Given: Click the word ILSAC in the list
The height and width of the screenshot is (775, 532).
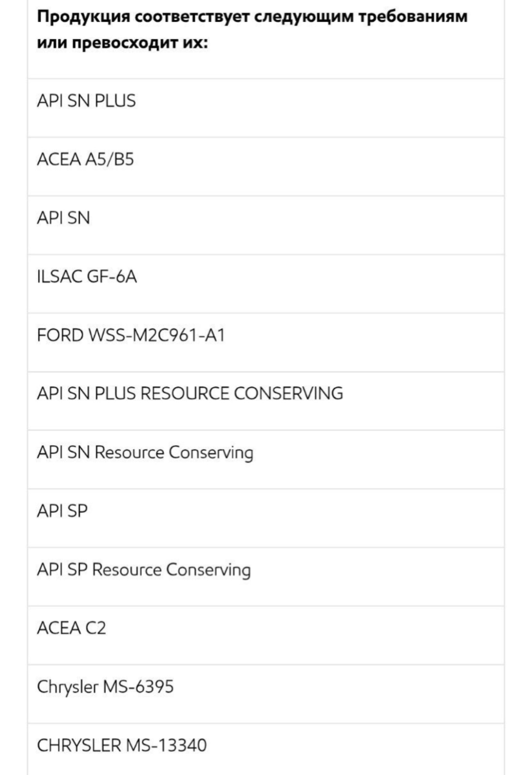Looking at the screenshot, I should pyautogui.click(x=60, y=277).
